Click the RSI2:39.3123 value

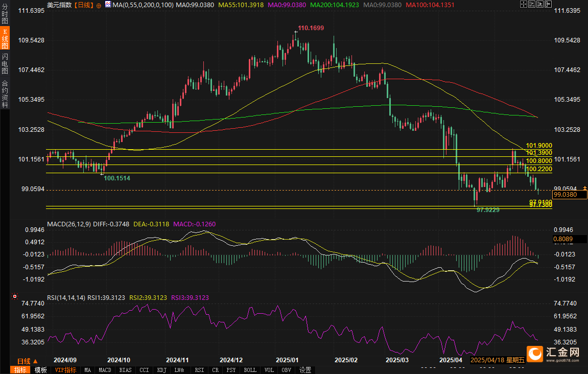pyautogui.click(x=148, y=297)
